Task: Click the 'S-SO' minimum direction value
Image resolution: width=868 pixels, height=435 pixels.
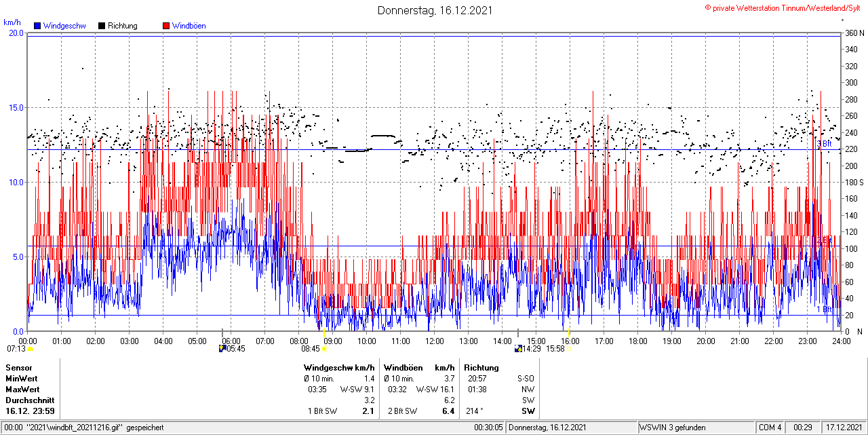Action: coord(526,378)
